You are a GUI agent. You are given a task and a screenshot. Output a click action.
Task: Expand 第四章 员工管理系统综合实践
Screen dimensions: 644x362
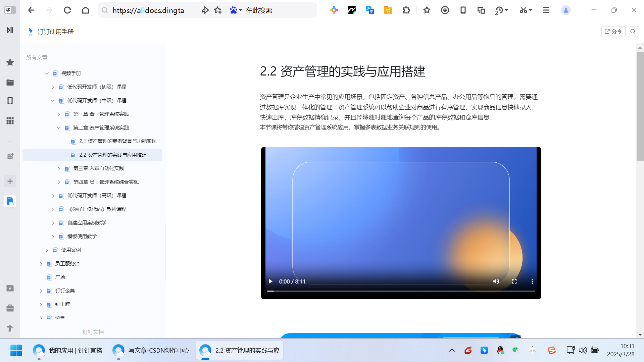pyautogui.click(x=59, y=182)
